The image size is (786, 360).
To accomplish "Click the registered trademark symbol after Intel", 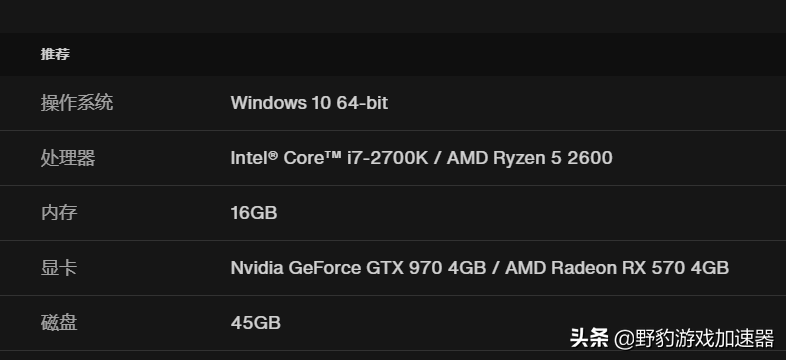I will tap(273, 154).
